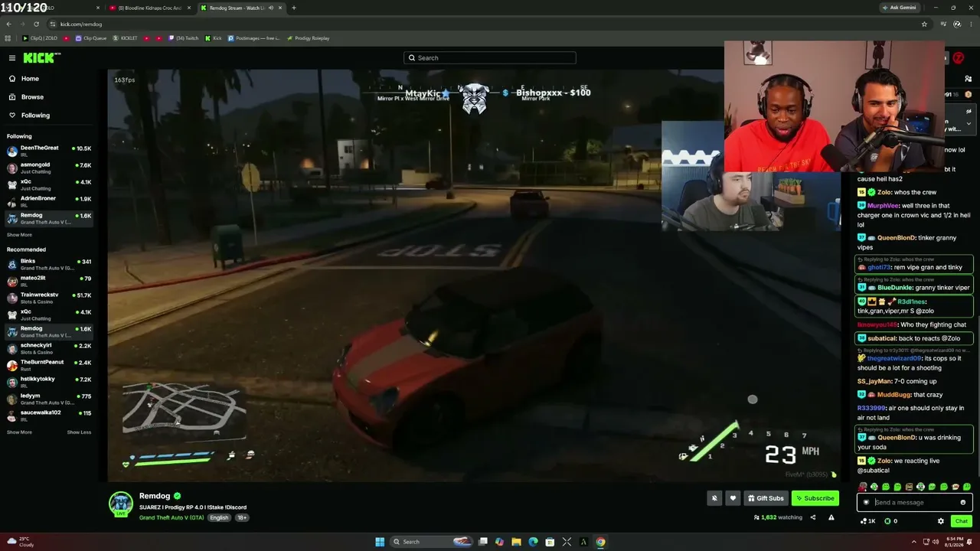Click Ask Gemini in browser title bar

(x=899, y=8)
